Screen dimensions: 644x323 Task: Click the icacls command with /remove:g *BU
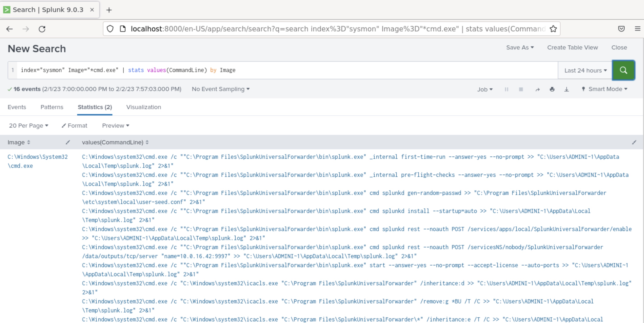(x=338, y=306)
